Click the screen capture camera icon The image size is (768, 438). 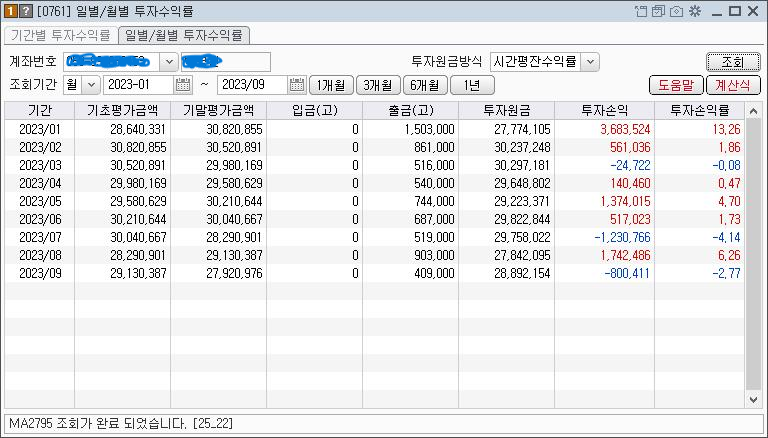[x=677, y=11]
